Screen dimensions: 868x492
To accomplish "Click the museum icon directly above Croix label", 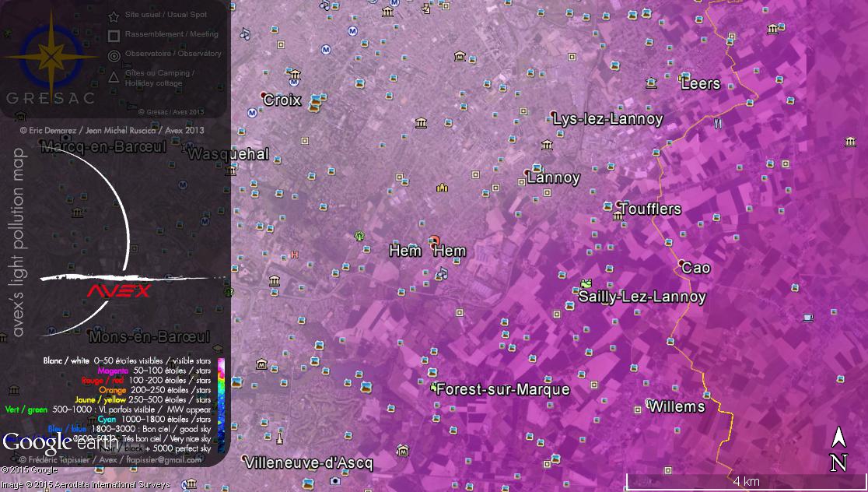I will click(295, 74).
